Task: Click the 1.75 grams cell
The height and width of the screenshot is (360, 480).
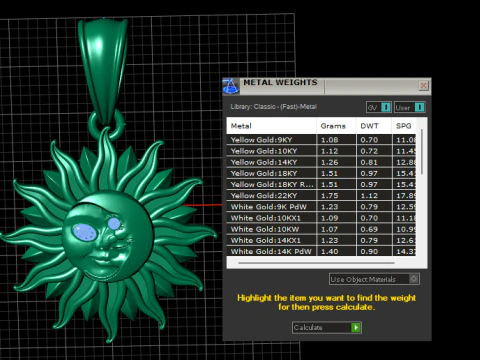Action: [x=336, y=196]
